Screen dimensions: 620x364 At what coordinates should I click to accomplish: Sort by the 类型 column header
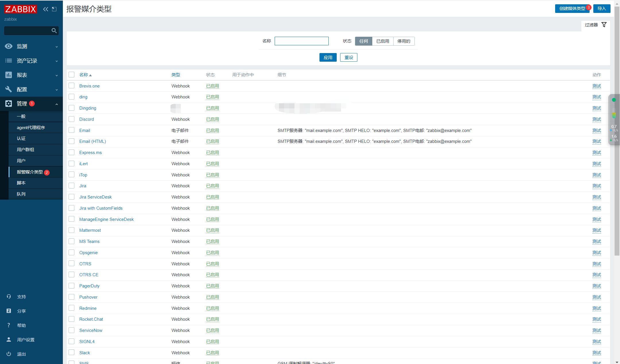(176, 75)
